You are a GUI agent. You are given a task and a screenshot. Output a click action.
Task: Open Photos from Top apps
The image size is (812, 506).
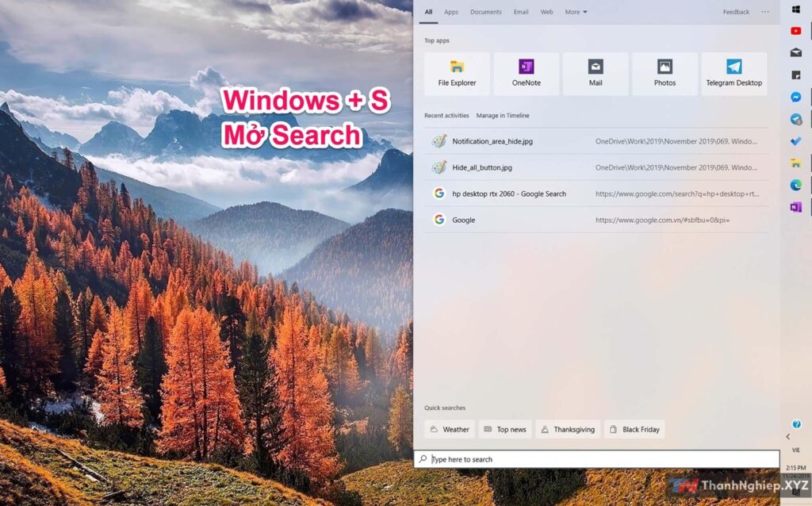point(665,74)
